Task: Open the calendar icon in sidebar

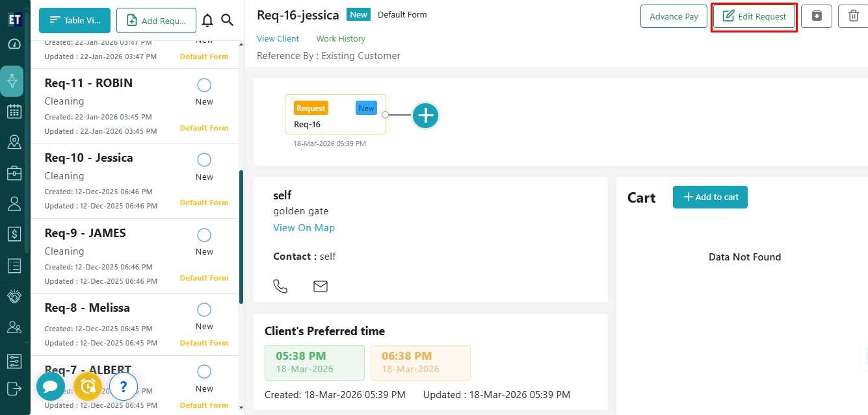Action: click(x=14, y=111)
